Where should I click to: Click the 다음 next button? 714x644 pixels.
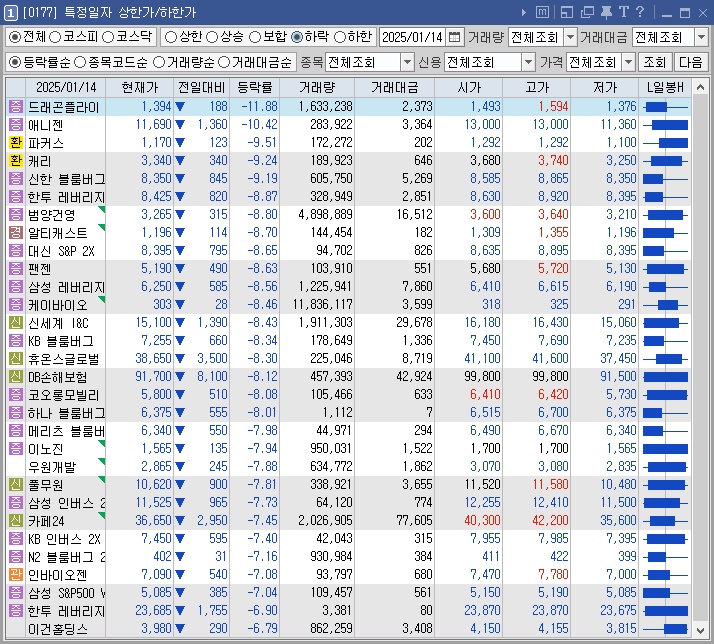690,62
